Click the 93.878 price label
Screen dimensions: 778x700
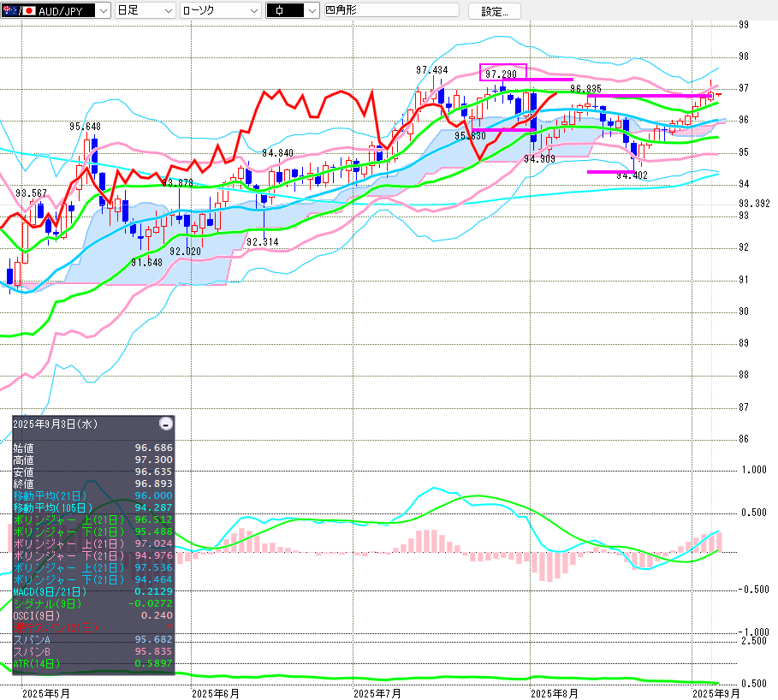click(x=177, y=182)
